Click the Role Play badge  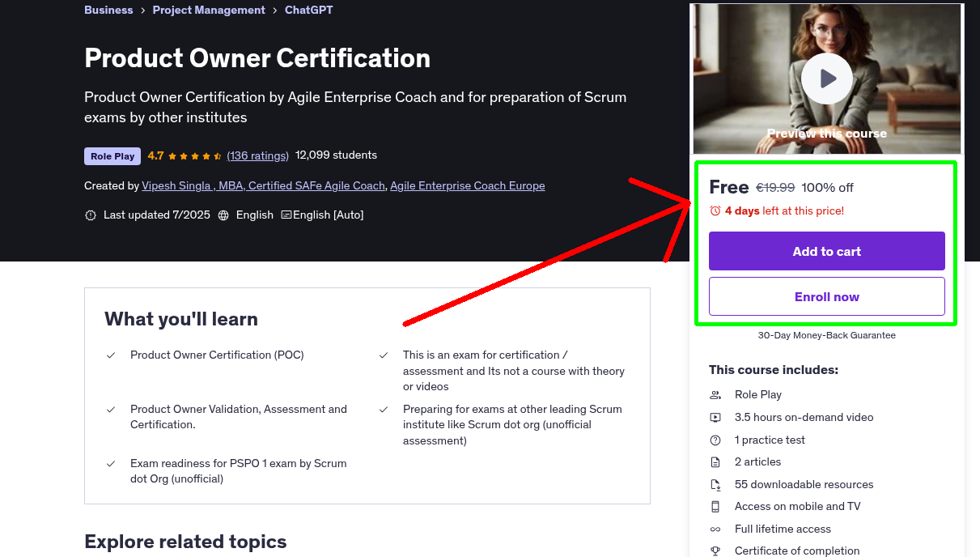[112, 156]
